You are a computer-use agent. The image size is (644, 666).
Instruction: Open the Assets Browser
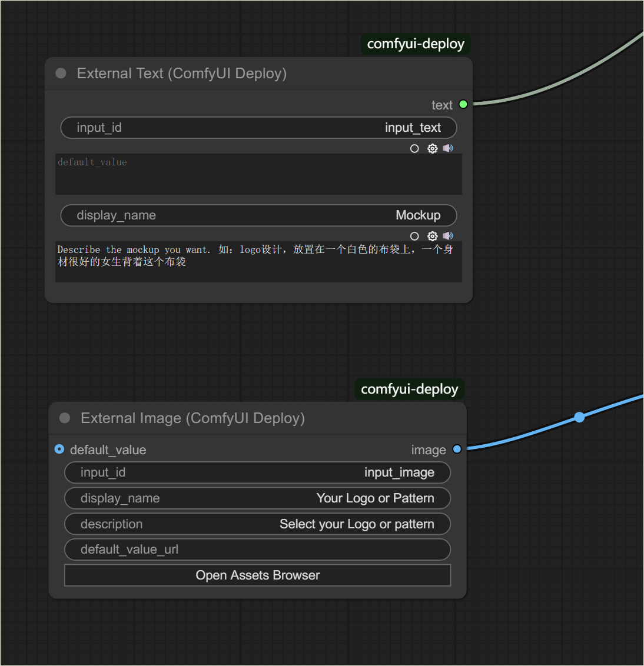[258, 575]
